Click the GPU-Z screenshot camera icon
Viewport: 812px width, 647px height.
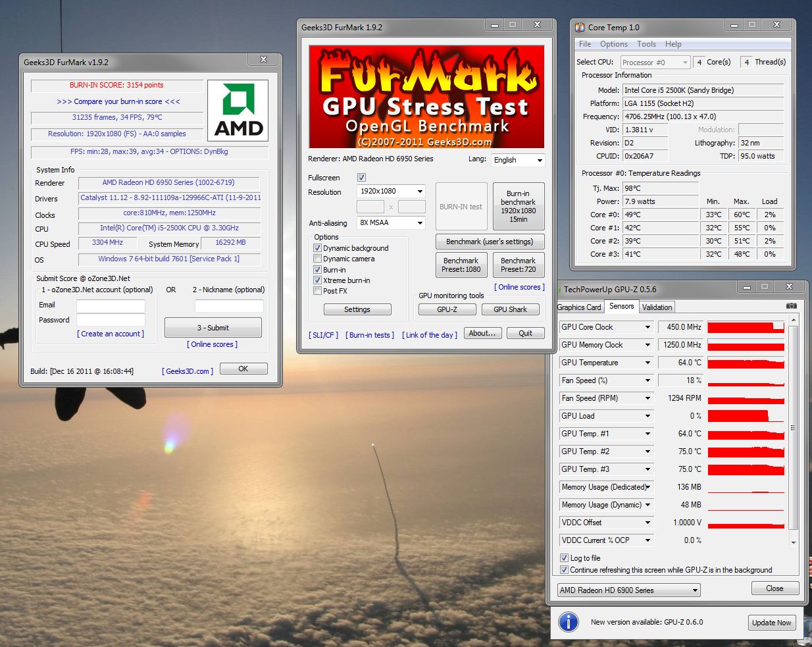[x=791, y=306]
